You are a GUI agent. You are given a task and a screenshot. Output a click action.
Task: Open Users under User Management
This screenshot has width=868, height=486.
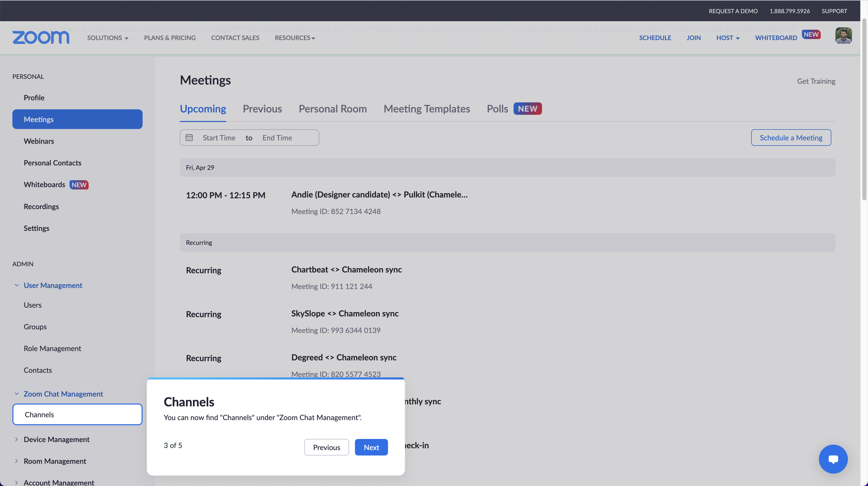point(33,305)
